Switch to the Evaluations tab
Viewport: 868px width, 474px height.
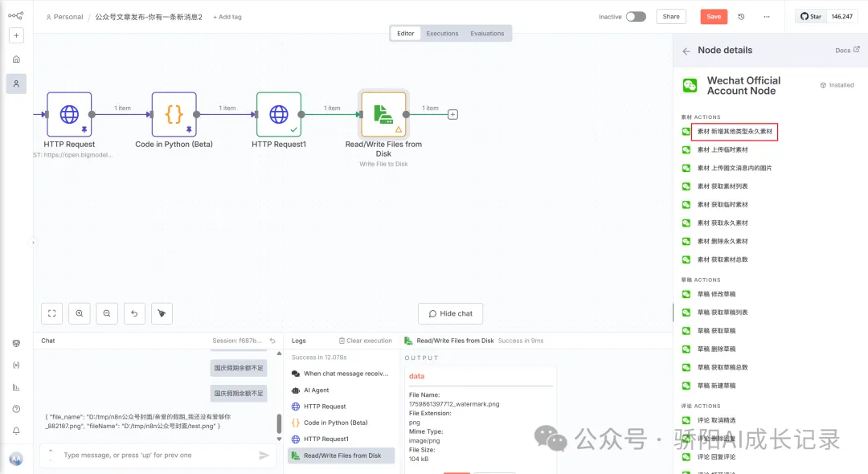(487, 33)
